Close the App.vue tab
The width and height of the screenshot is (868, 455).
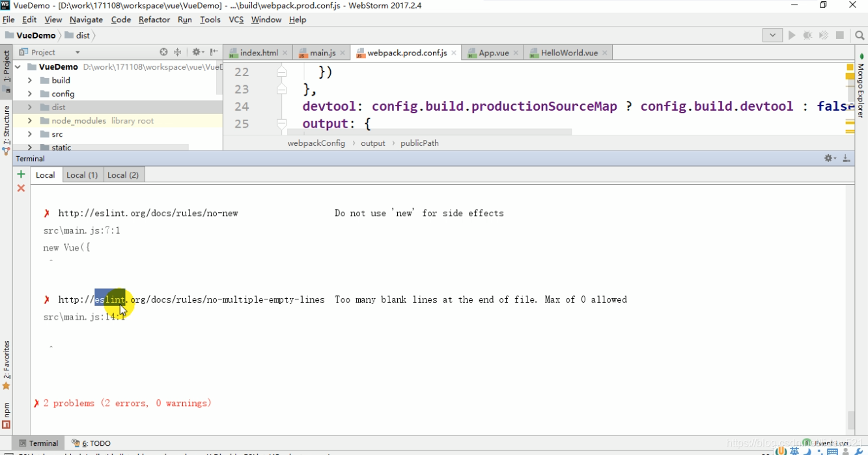click(516, 53)
